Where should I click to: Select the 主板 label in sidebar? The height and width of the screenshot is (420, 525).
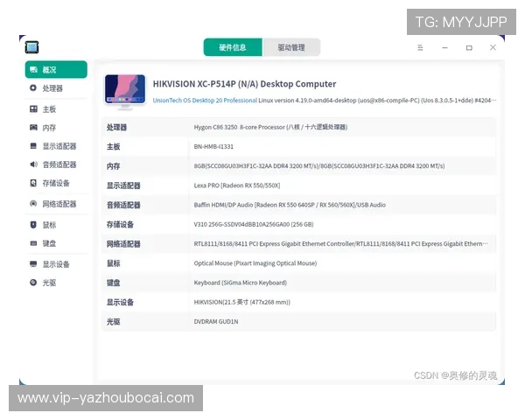click(x=49, y=109)
